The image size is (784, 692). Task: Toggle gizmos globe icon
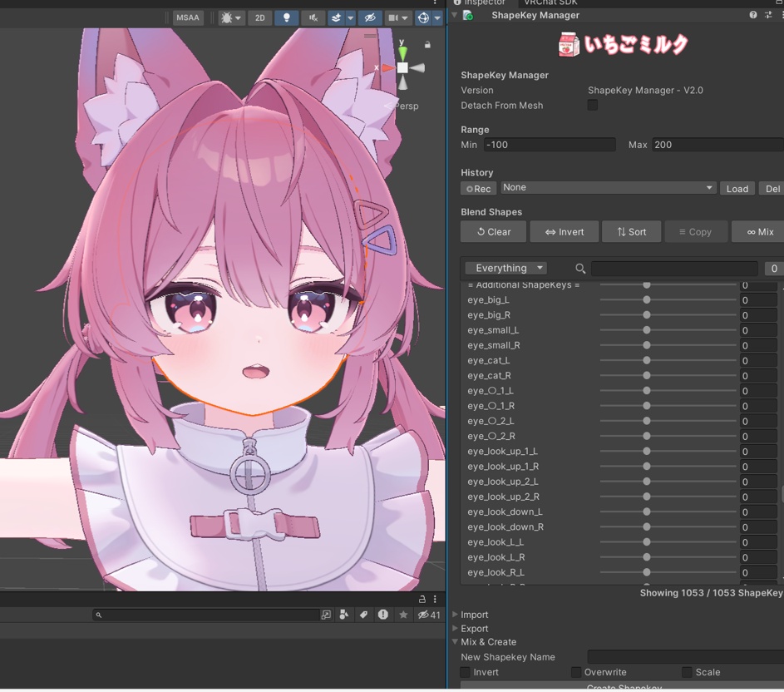tap(423, 18)
